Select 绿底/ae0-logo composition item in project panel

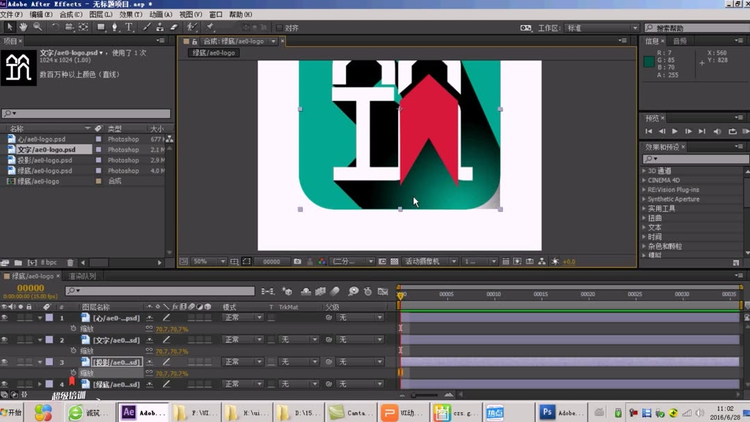tap(38, 181)
